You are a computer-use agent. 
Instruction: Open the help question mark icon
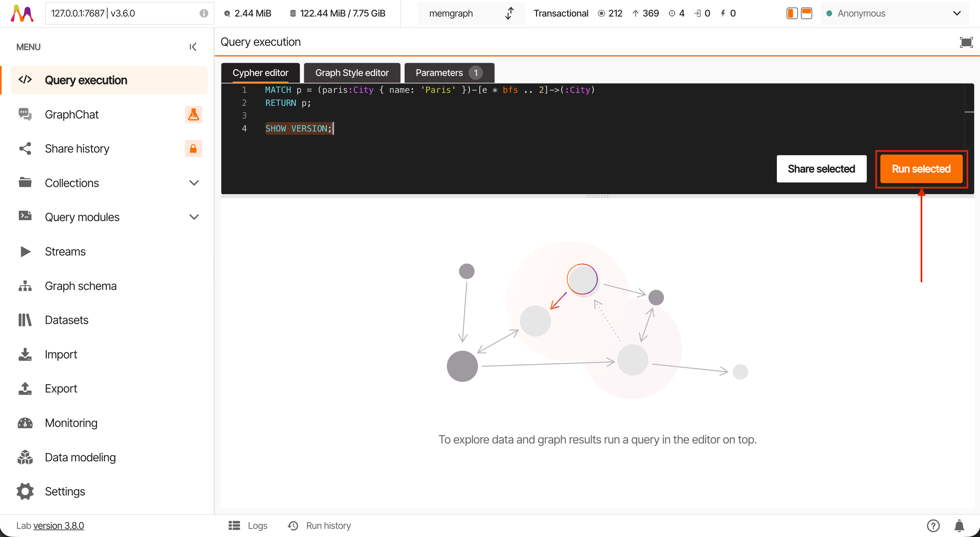(x=933, y=526)
